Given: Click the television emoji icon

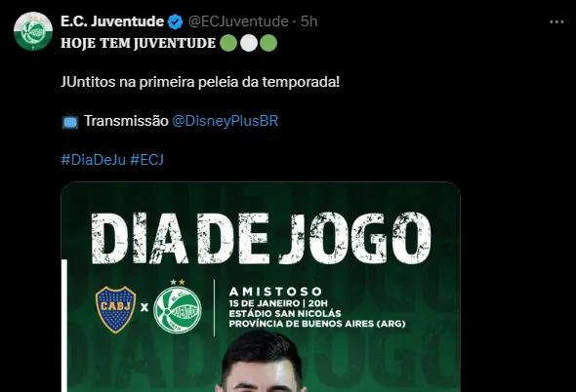Looking at the screenshot, I should [x=69, y=121].
